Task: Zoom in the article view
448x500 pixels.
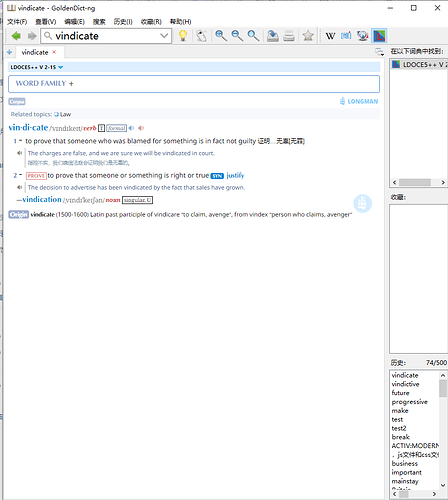Action: pyautogui.click(x=221, y=36)
